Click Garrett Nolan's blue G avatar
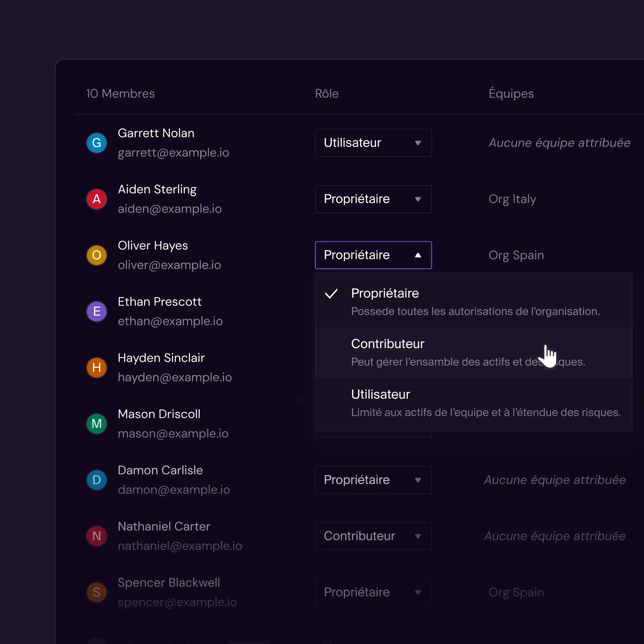 [97, 143]
